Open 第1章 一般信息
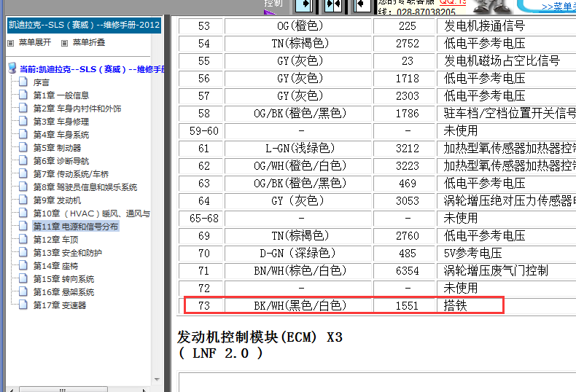The height and width of the screenshot is (392, 576). click(61, 95)
